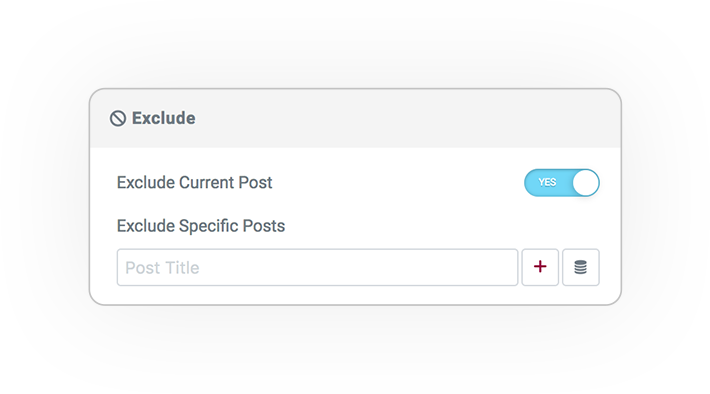Click the gray stacked-disks icon next to plus
The width and height of the screenshot is (710, 394).
click(580, 267)
